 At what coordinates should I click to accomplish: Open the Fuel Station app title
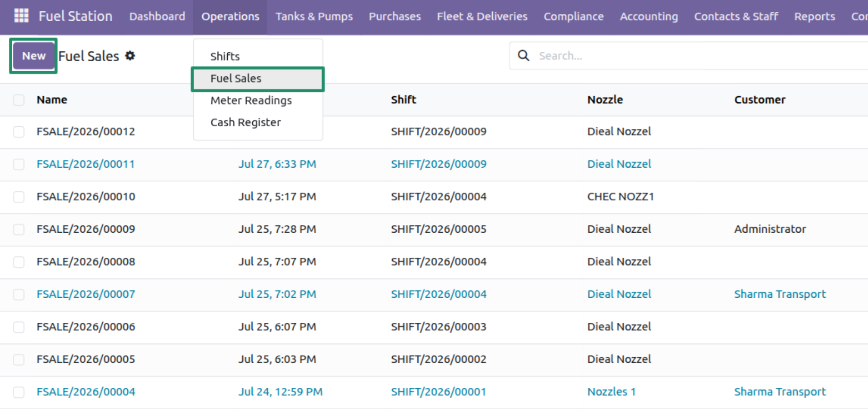pyautogui.click(x=75, y=16)
